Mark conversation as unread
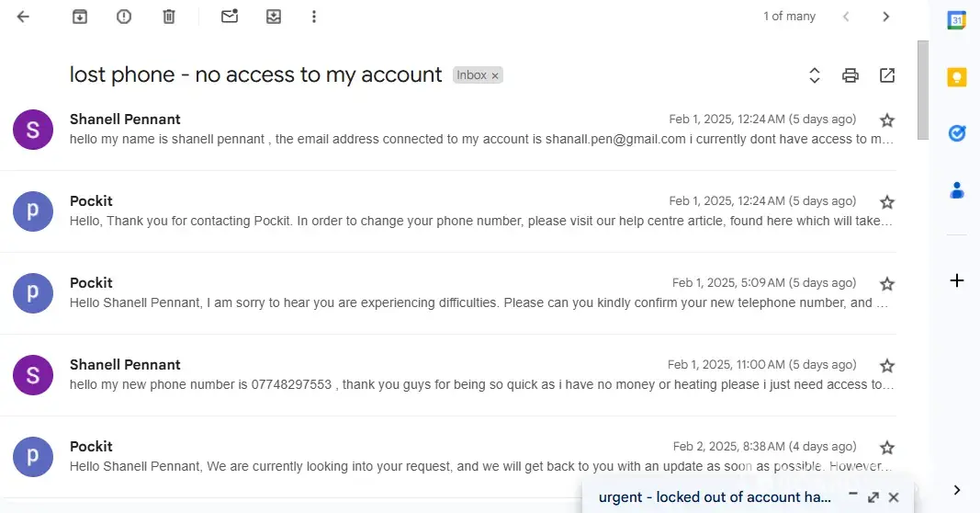Image resolution: width=980 pixels, height=513 pixels. (230, 17)
